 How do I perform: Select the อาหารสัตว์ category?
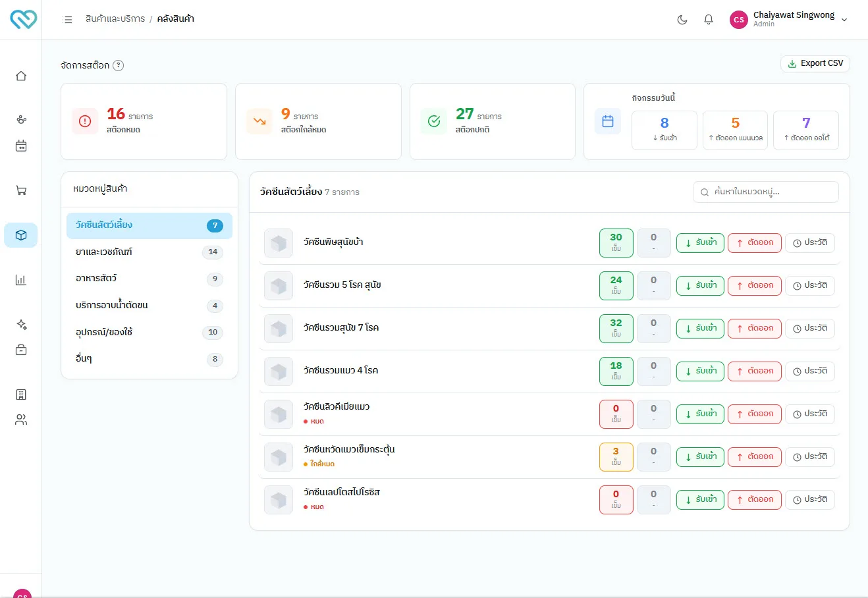(x=149, y=279)
